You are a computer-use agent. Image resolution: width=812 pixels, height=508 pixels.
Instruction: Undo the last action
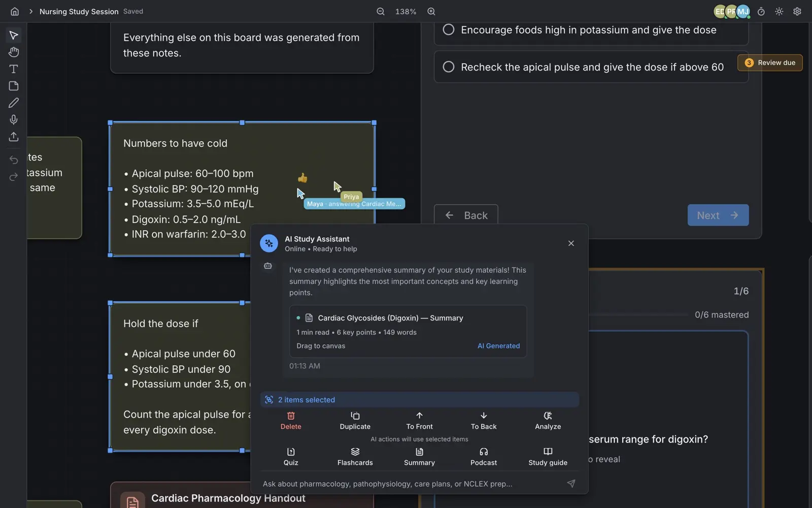(14, 160)
